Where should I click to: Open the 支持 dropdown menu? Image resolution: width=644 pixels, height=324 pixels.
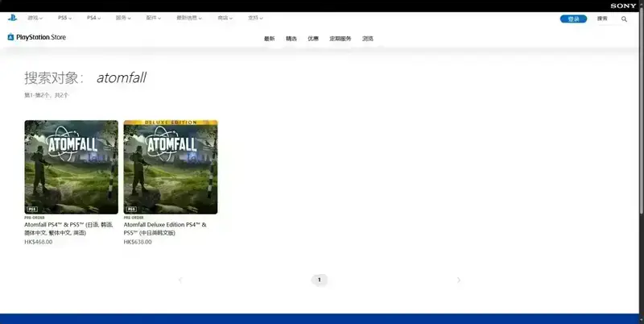pos(255,18)
